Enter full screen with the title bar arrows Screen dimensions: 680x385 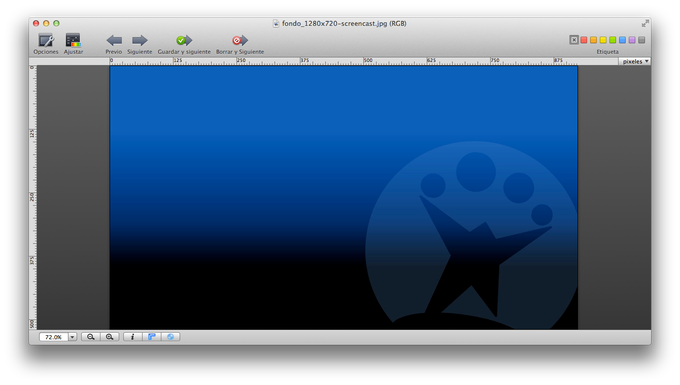click(645, 23)
